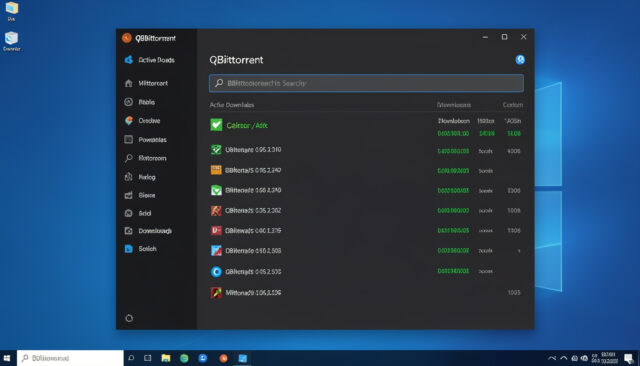Open File Explorer from the taskbar
Screen dimensions: 640x366
(x=166, y=358)
